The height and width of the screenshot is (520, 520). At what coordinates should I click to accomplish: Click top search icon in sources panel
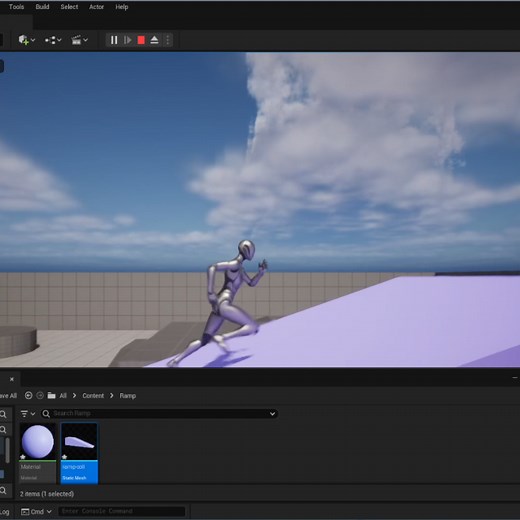pos(3,414)
